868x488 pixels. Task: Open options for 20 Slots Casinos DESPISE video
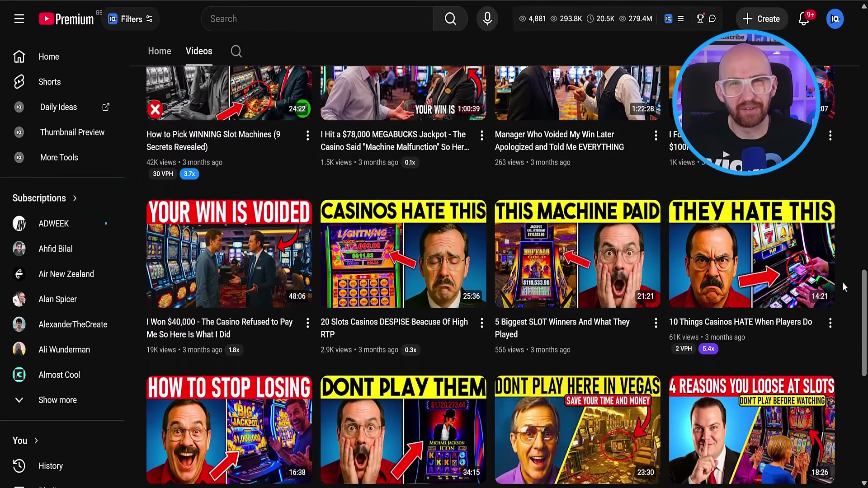tap(482, 323)
